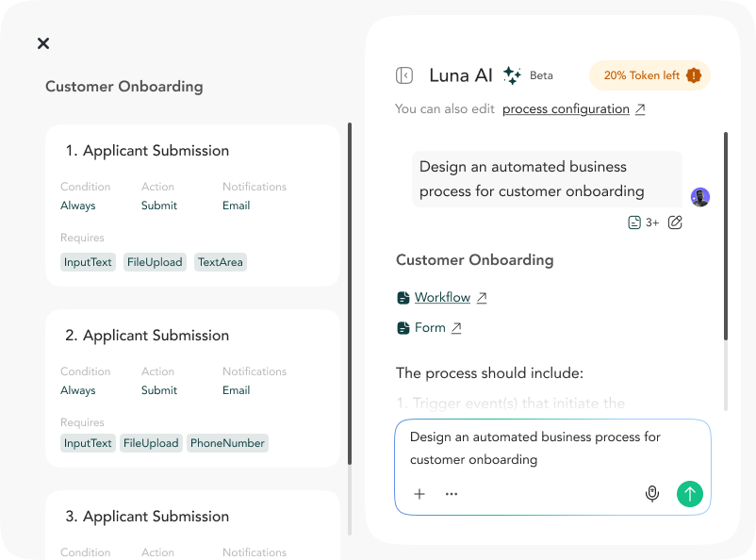This screenshot has height=560, width=756.
Task: Open the attachments document icon showing 3+
Action: click(x=636, y=222)
